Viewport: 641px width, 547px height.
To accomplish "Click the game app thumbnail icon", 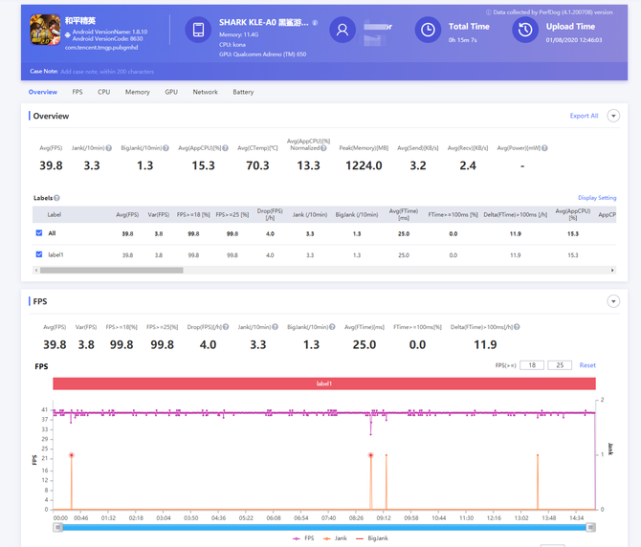I will (x=46, y=30).
